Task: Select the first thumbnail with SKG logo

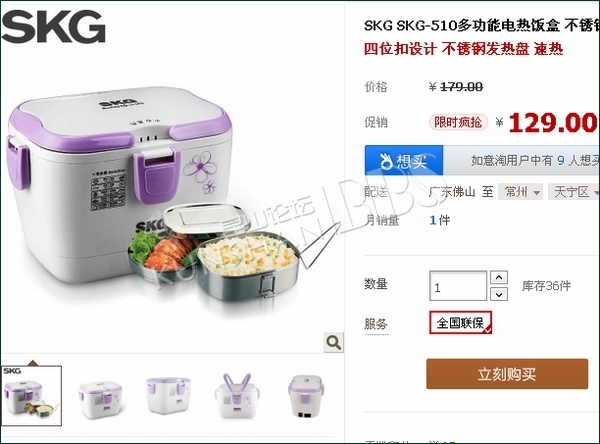Action: (31, 395)
